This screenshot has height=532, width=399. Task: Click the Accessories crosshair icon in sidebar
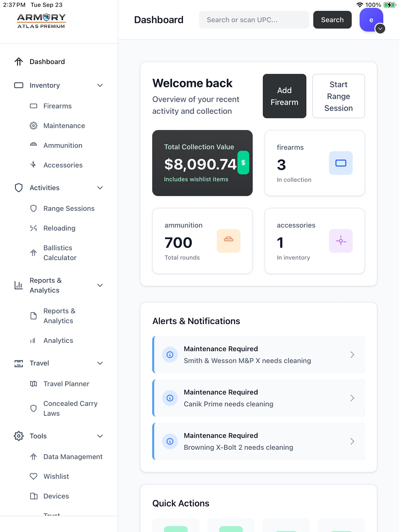click(33, 165)
